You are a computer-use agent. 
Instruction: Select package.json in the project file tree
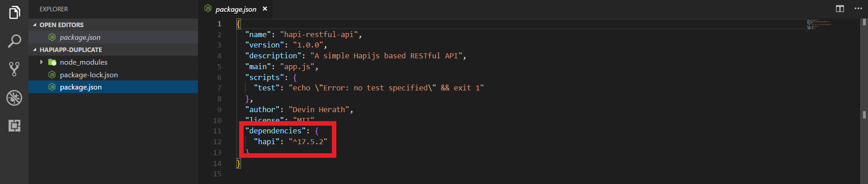point(80,87)
